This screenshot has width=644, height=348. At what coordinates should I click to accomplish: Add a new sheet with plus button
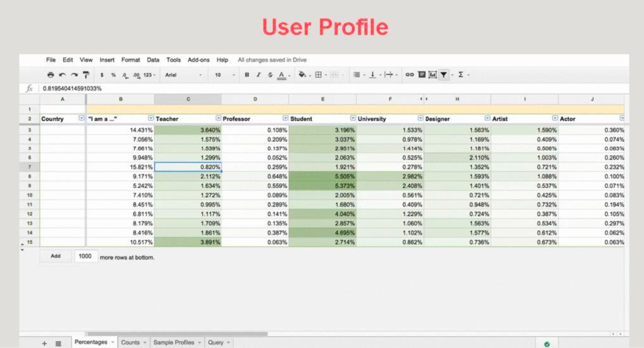click(x=44, y=343)
